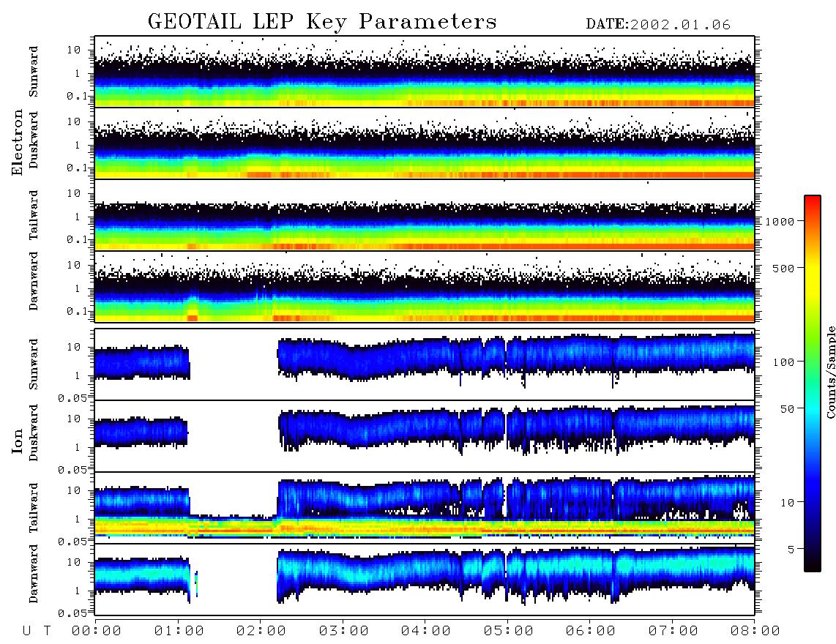Click the Ion Dawnward spectrogram panel
This screenshot has height=644, width=836.
click(x=425, y=580)
